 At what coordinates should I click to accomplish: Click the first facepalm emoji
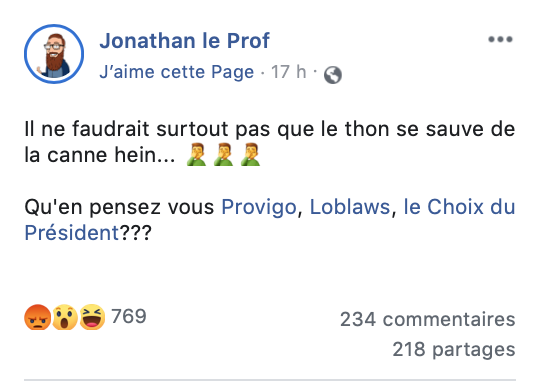pyautogui.click(x=196, y=155)
